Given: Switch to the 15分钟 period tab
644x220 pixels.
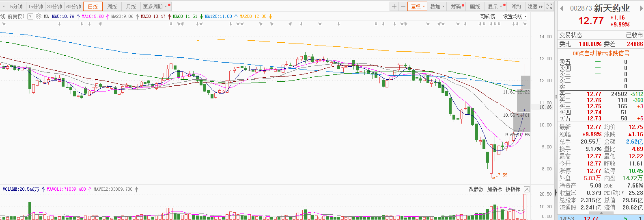Looking at the screenshot, I should pyautogui.click(x=35, y=7).
